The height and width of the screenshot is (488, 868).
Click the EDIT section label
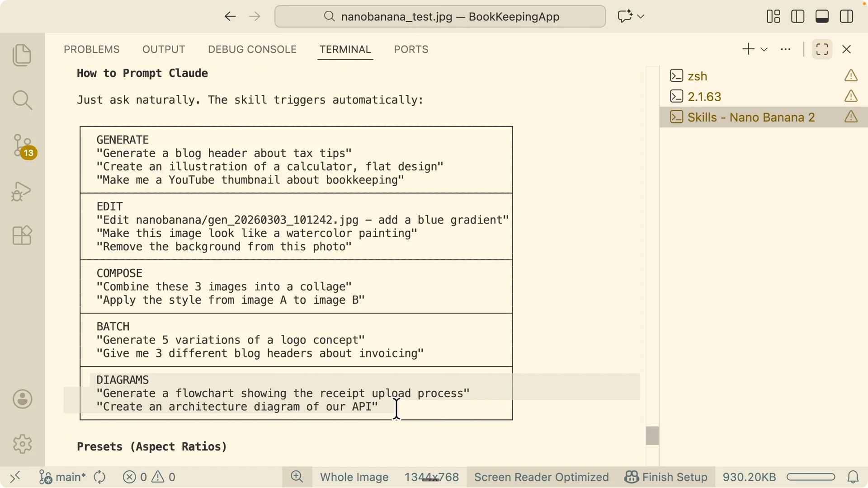(109, 206)
